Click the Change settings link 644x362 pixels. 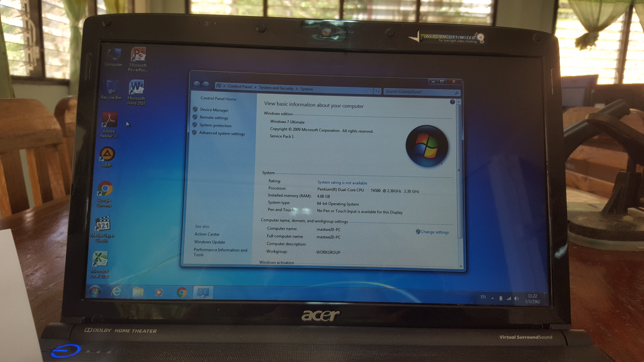pos(434,232)
